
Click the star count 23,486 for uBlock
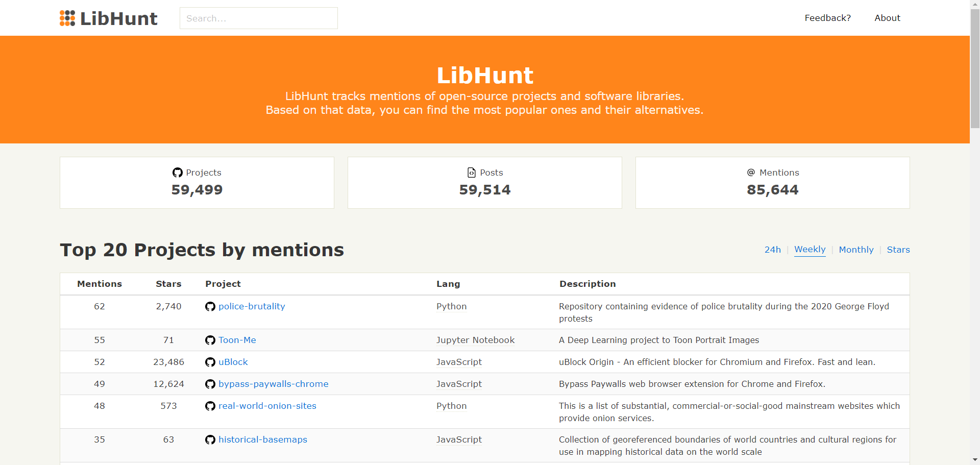168,362
